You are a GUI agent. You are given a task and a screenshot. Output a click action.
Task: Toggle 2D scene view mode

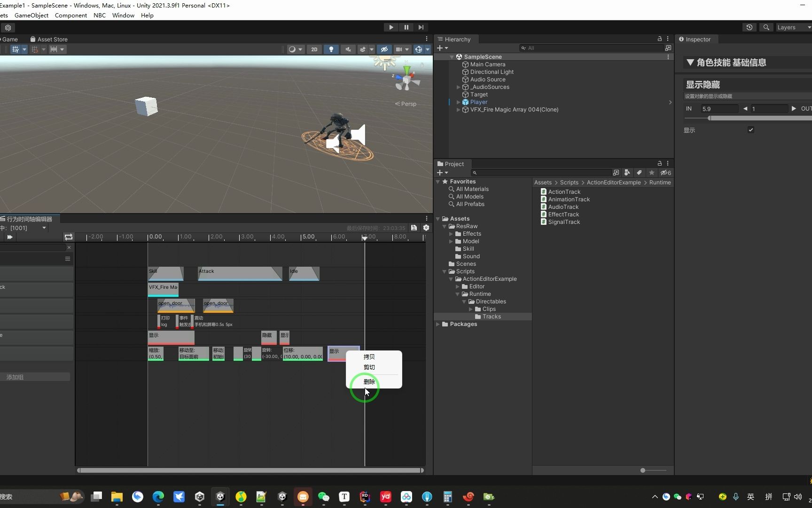[x=314, y=49]
